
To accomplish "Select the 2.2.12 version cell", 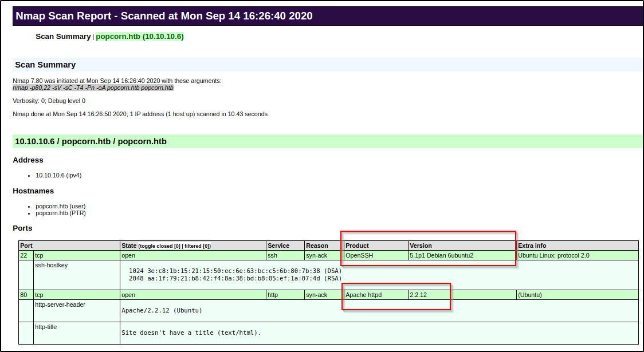I will 462,295.
